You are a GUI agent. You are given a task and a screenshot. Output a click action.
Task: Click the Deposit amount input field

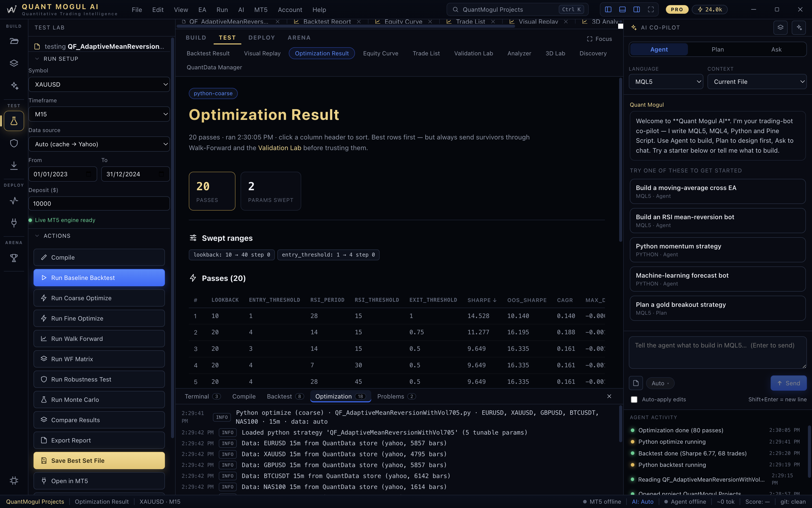point(99,204)
